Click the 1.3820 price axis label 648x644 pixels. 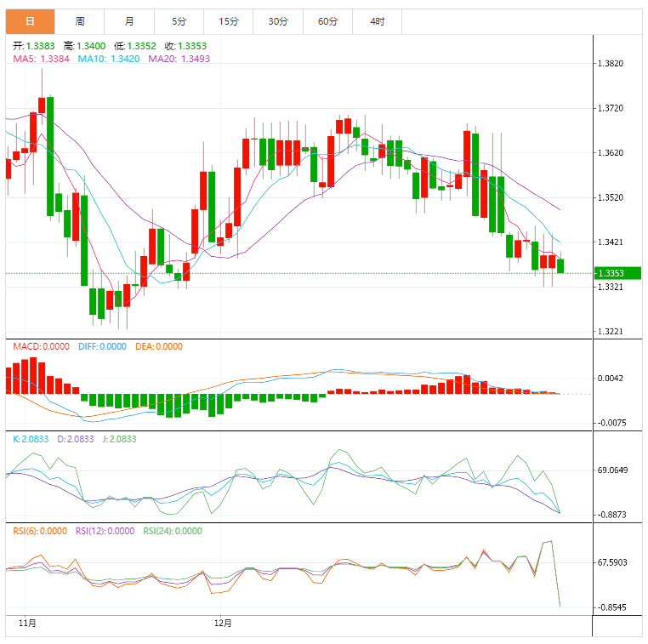(x=611, y=63)
